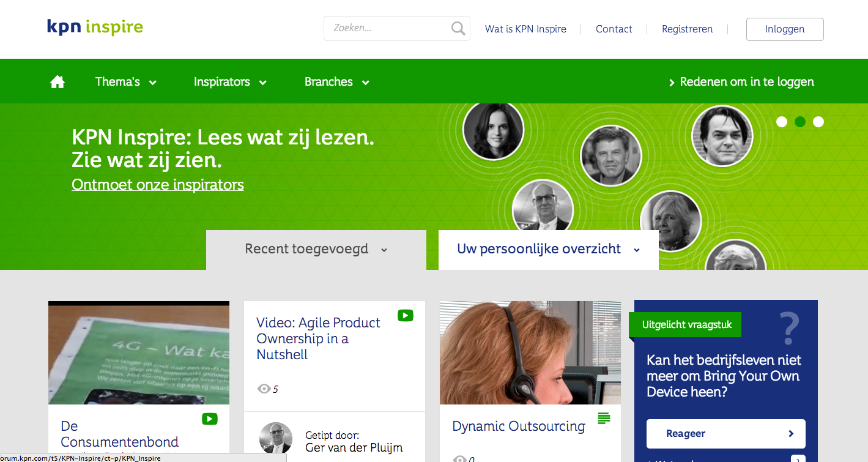The image size is (868, 462).
Task: Select the first carousel slide dot
Action: tap(782, 122)
